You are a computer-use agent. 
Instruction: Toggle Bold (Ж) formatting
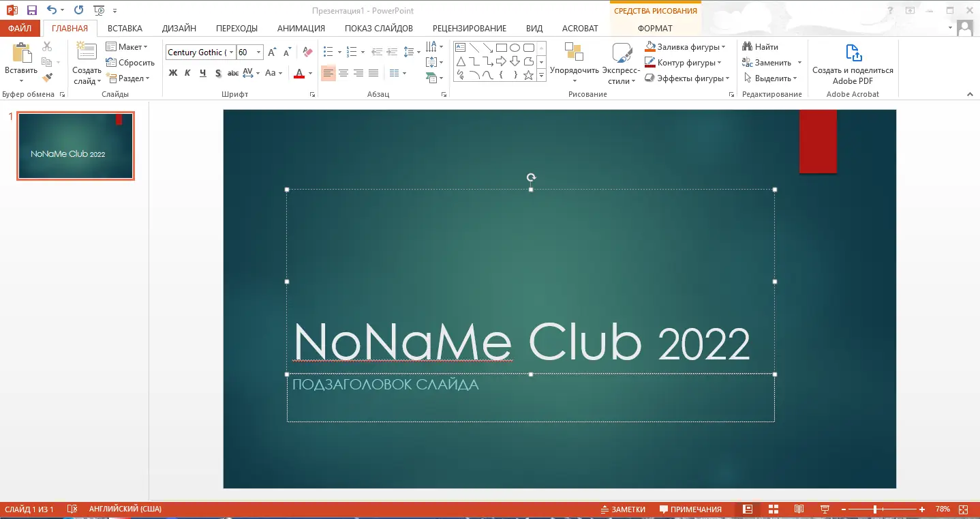173,73
